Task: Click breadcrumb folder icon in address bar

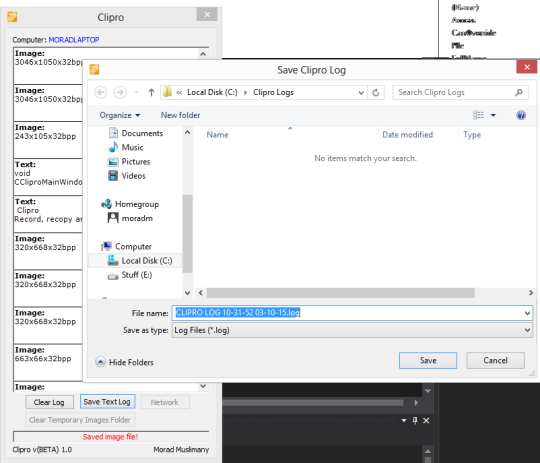Action: tap(167, 92)
